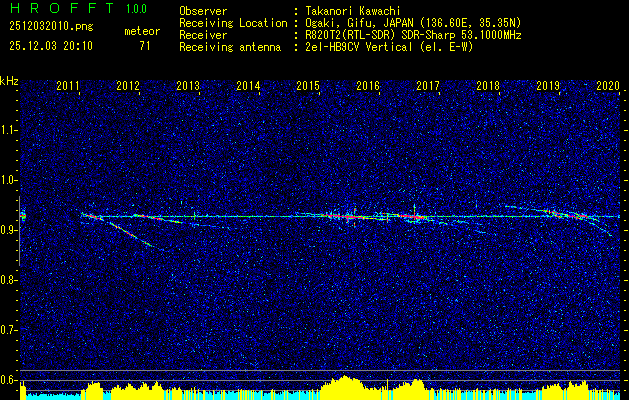Click the yellow signal-level peak below 2016
The width and height of the screenshot is (629, 400).
(344, 386)
